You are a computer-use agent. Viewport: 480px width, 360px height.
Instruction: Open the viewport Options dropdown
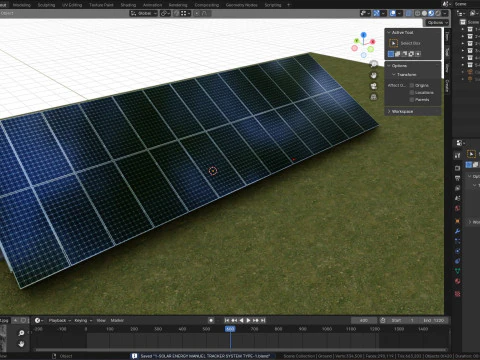[x=437, y=22]
